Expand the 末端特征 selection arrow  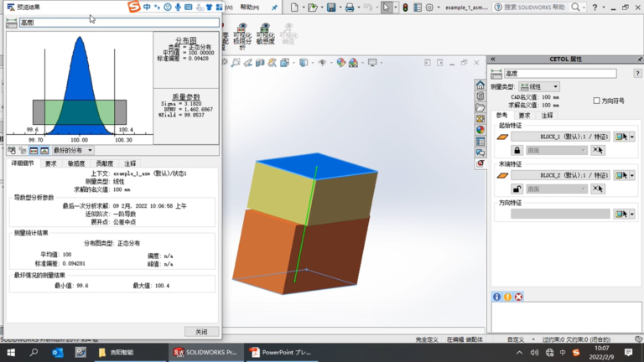632,175
